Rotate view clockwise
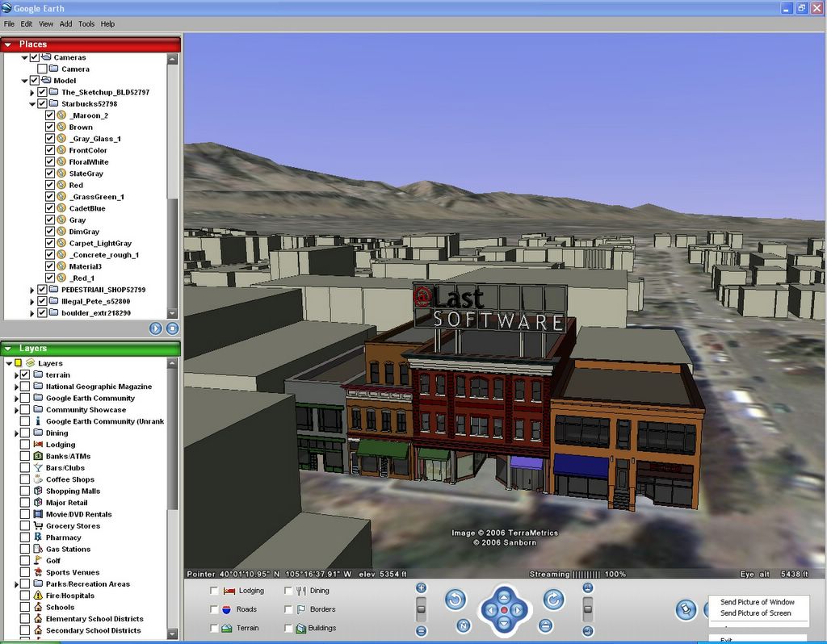This screenshot has width=827, height=644. pos(553,599)
